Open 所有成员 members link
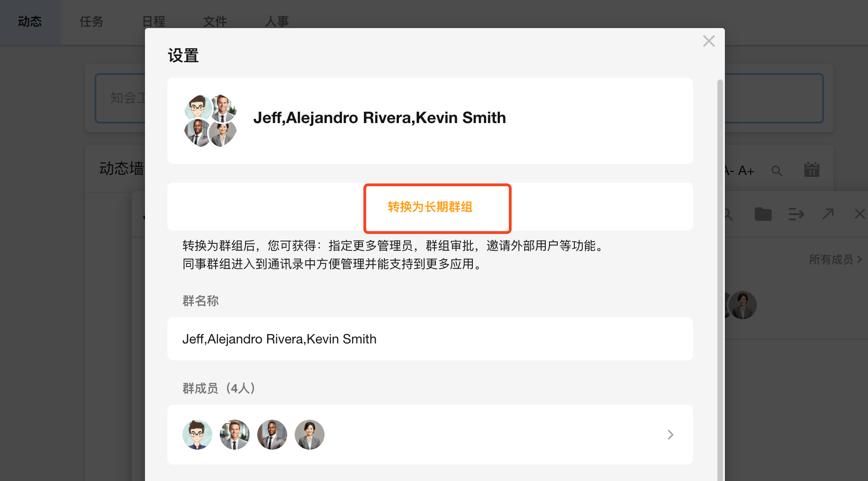Image resolution: width=868 pixels, height=481 pixels. (x=835, y=259)
